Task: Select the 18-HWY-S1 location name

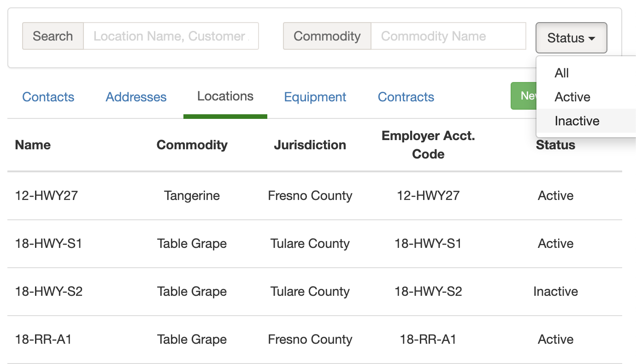Action: pyautogui.click(x=49, y=243)
